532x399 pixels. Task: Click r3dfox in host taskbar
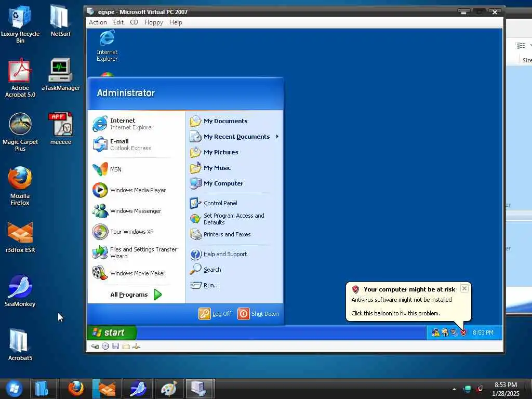pos(107,389)
